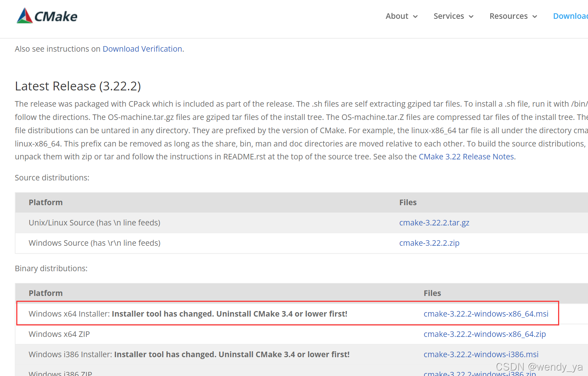
Task: Expand the About chevron arrow
Action: pyautogui.click(x=415, y=17)
